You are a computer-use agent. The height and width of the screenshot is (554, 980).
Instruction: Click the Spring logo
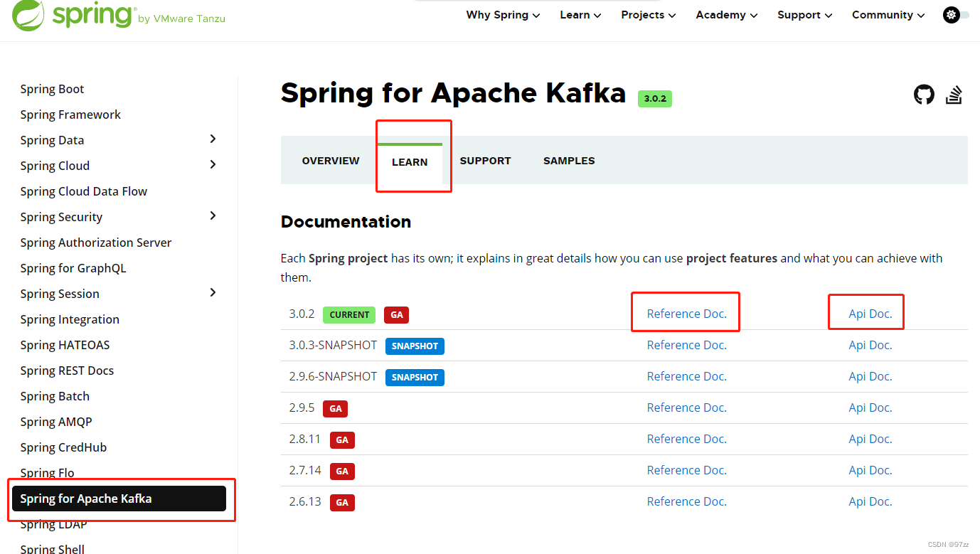coord(74,14)
